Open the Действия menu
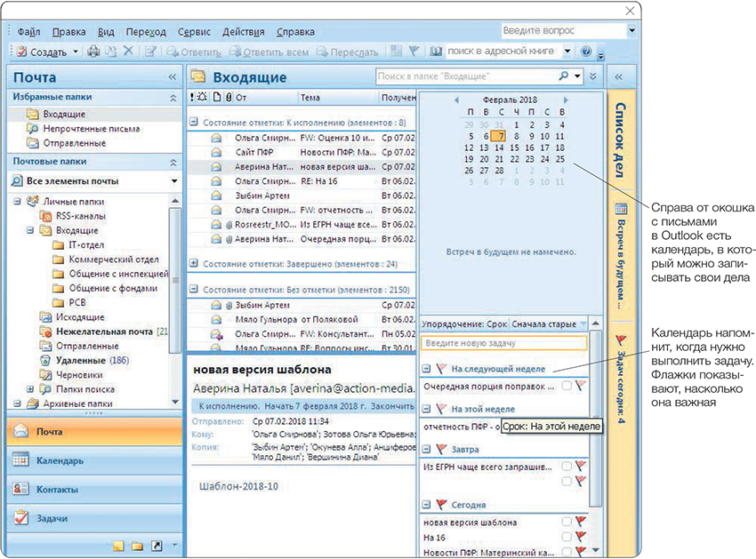 244,31
